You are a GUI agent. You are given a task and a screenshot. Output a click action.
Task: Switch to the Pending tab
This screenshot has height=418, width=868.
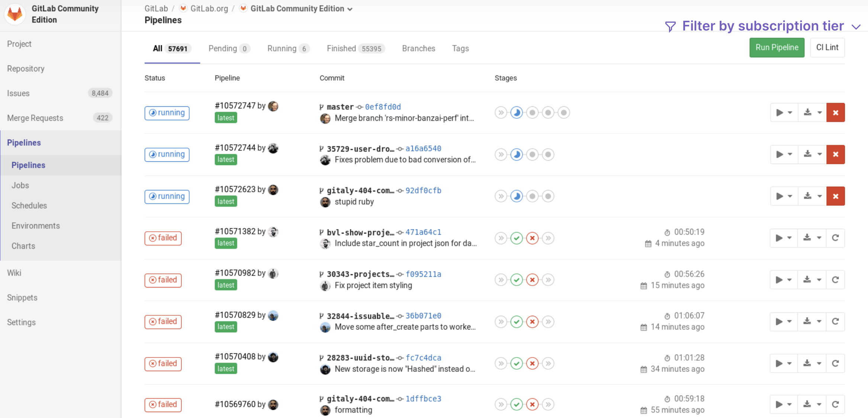pos(229,49)
